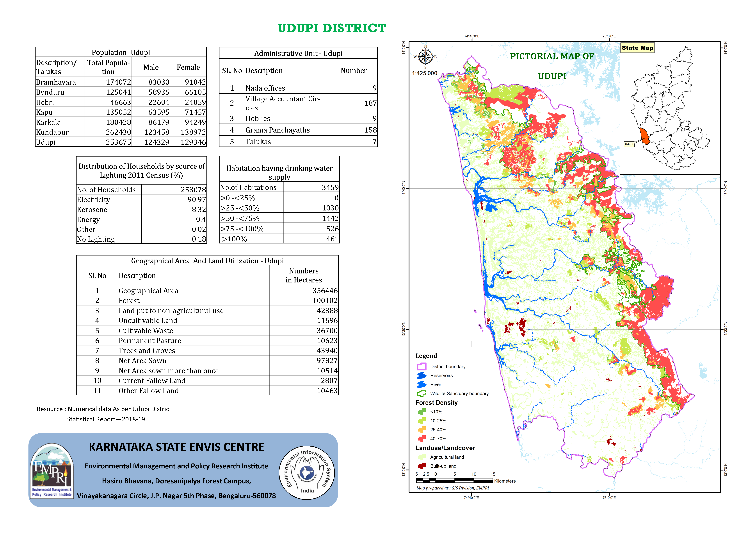Click the Hoblies description cell
756x535 pixels.
[287, 118]
